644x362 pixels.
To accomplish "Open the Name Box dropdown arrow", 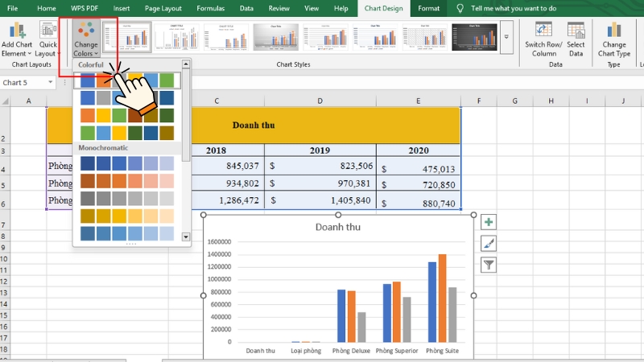I will coord(53,82).
